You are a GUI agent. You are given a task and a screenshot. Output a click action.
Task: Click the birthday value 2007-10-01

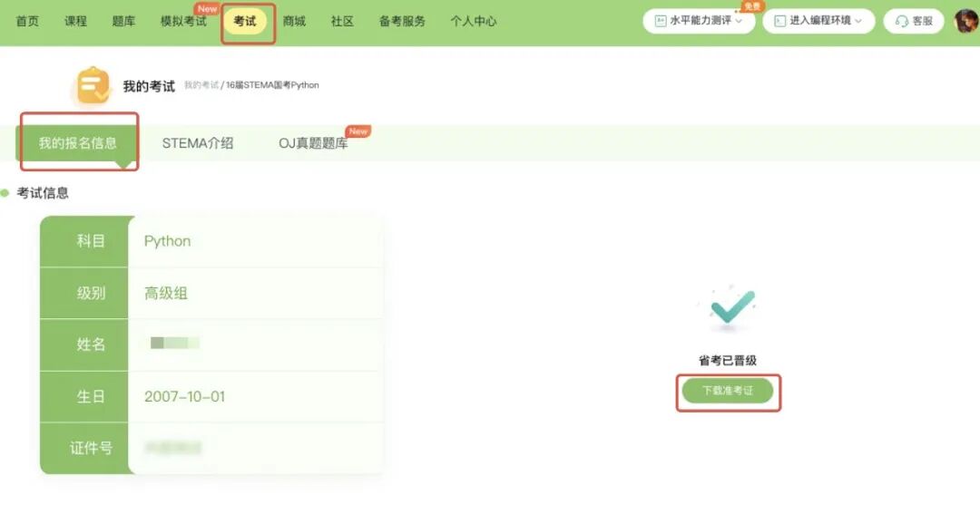(184, 396)
